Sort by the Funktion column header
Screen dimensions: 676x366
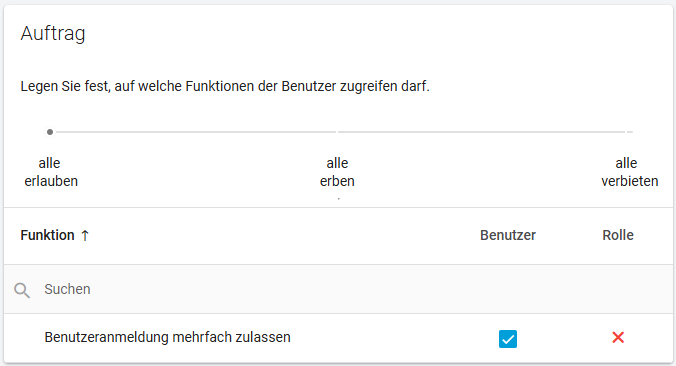(x=47, y=235)
